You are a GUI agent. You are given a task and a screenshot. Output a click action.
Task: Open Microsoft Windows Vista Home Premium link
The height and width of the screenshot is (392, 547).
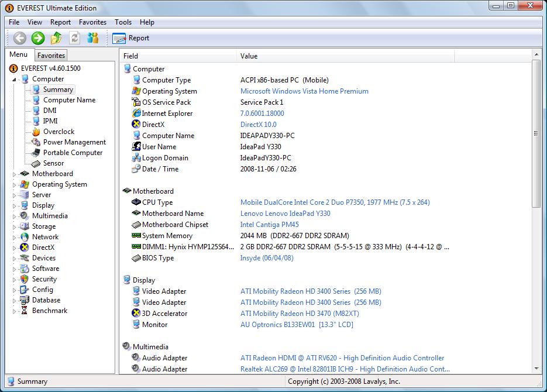click(x=304, y=91)
